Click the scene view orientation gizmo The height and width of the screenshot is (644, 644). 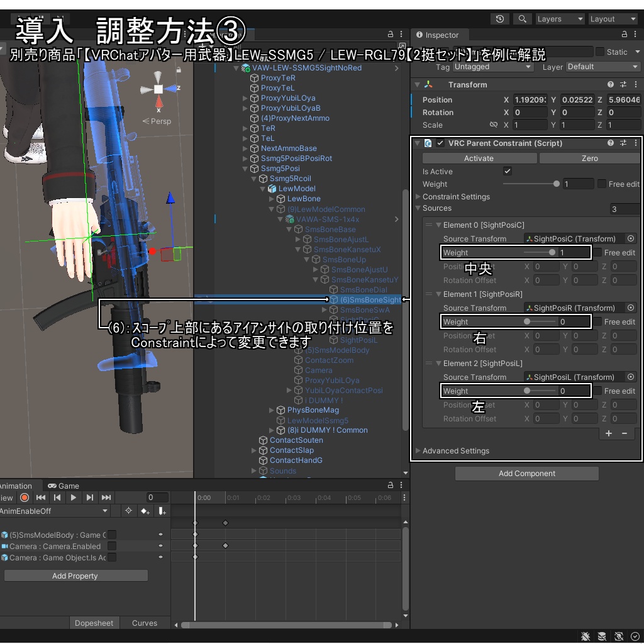(x=158, y=89)
